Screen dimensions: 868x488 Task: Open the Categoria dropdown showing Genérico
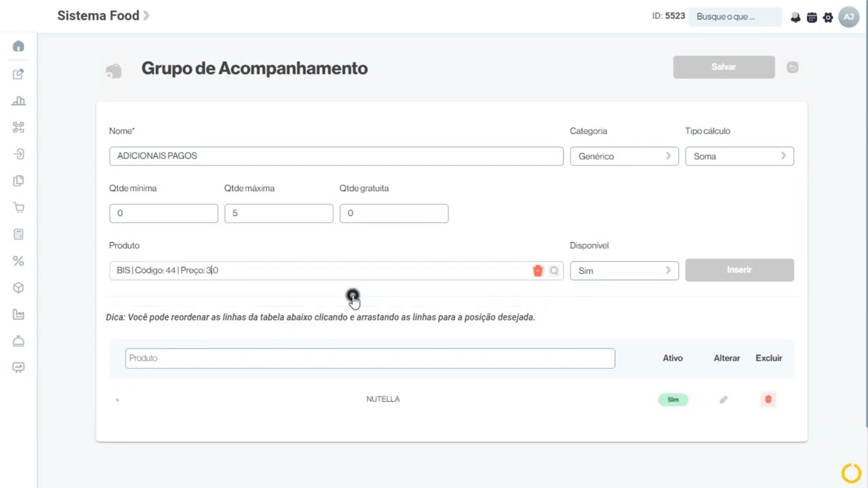pyautogui.click(x=624, y=156)
